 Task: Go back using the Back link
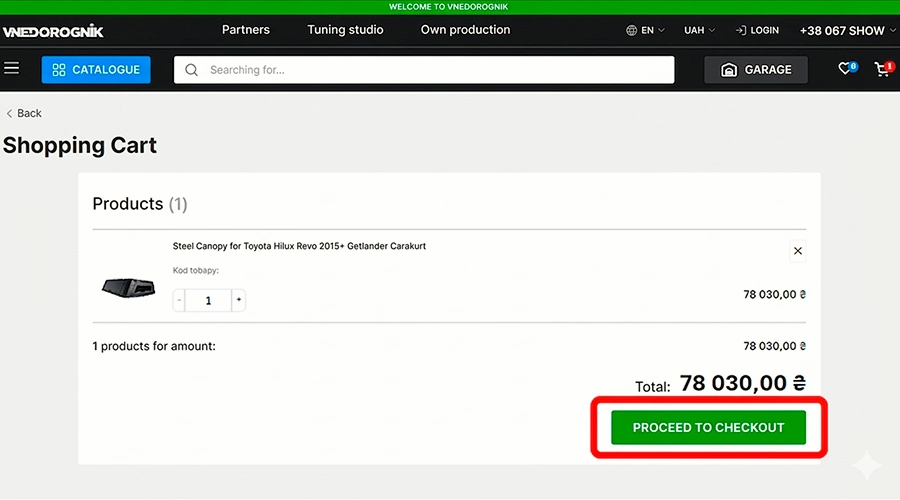tap(24, 113)
